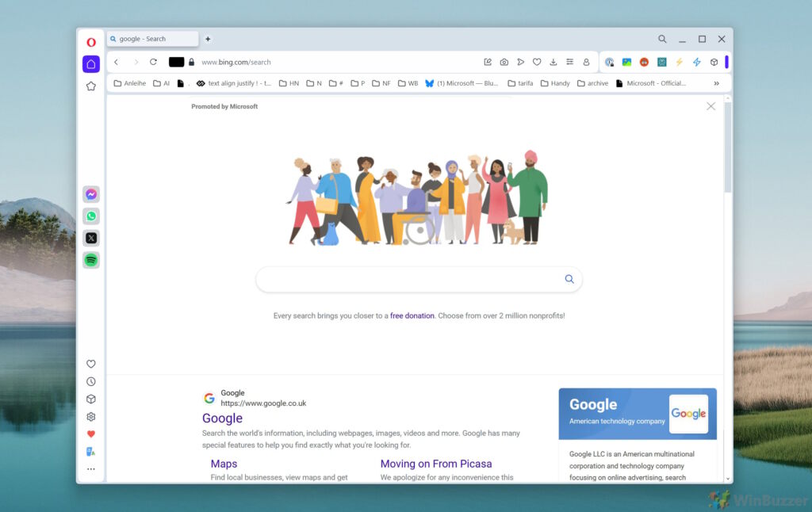This screenshot has width=812, height=512.
Task: Click the www.bing.com/search address field
Action: (236, 62)
